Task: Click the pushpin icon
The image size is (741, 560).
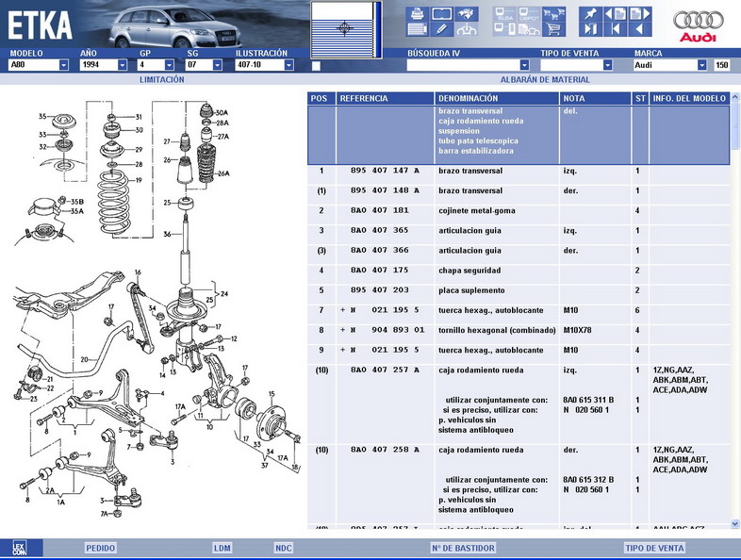Action: coord(590,14)
